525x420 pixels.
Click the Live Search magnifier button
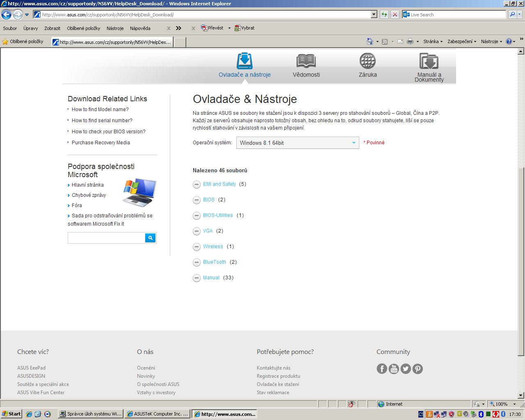[x=512, y=14]
